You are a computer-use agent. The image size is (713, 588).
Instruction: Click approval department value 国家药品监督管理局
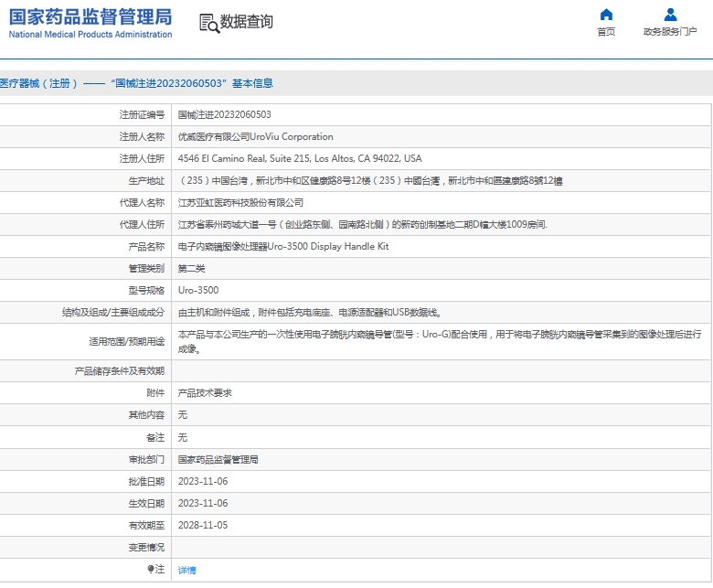coord(218,459)
